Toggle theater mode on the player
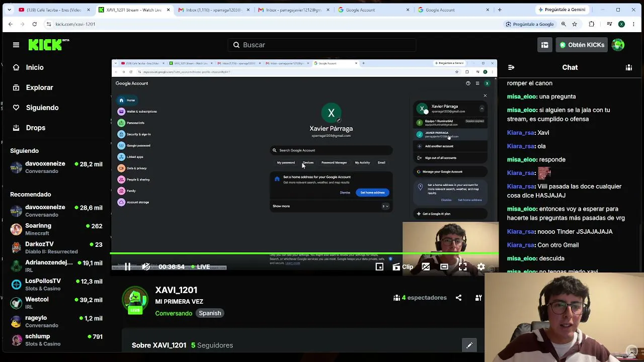Viewport: 644px width, 362px height. tap(444, 267)
